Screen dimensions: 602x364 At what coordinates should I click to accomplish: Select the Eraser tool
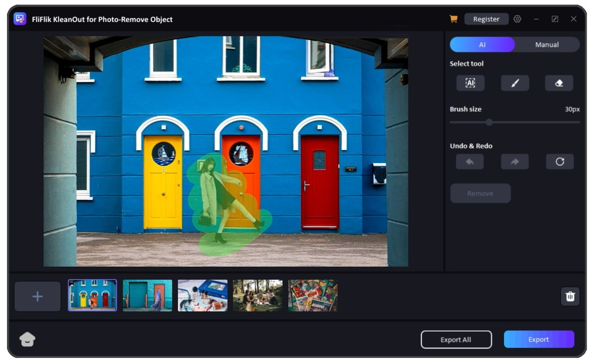(559, 83)
